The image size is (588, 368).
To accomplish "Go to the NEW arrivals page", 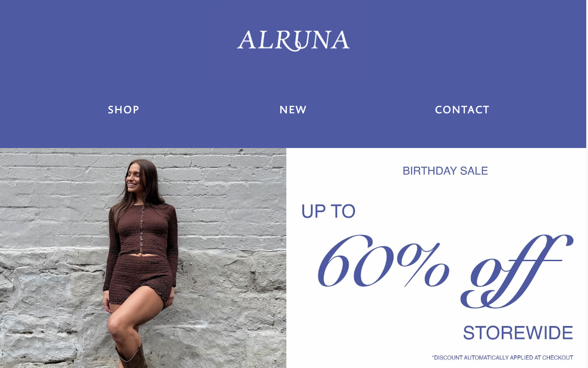I will pos(293,110).
